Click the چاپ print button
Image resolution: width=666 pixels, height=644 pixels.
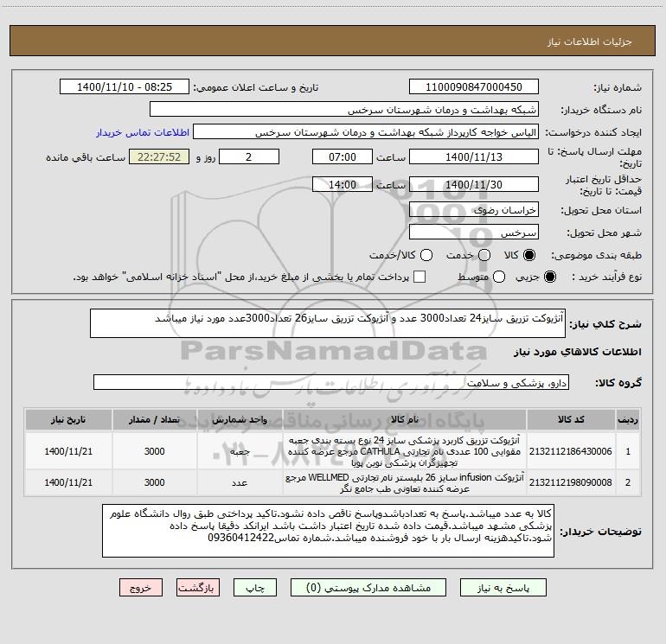point(255,588)
